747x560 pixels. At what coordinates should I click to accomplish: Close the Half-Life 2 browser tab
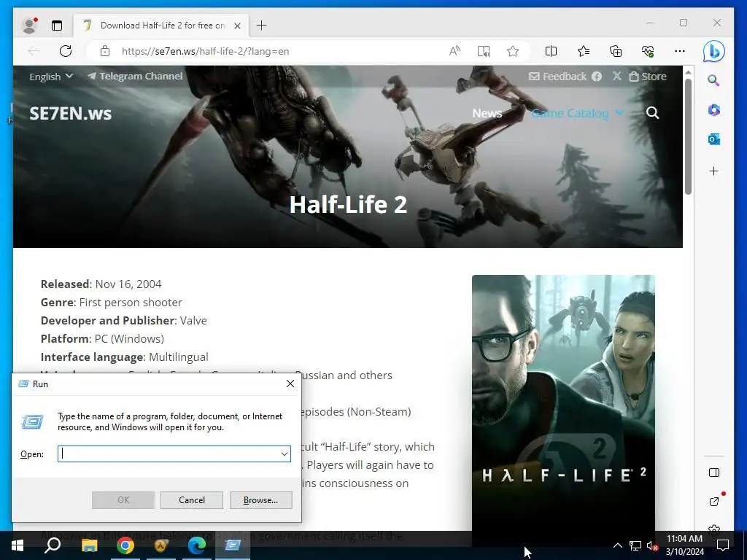pyautogui.click(x=237, y=26)
